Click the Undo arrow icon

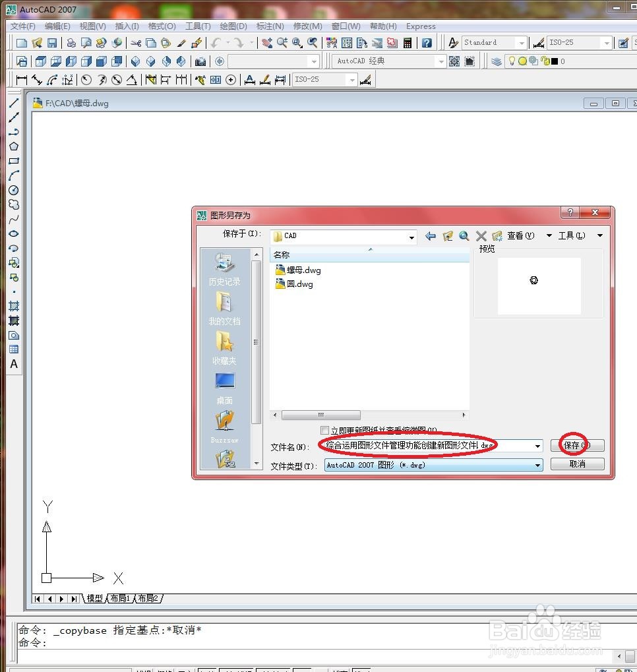(216, 43)
